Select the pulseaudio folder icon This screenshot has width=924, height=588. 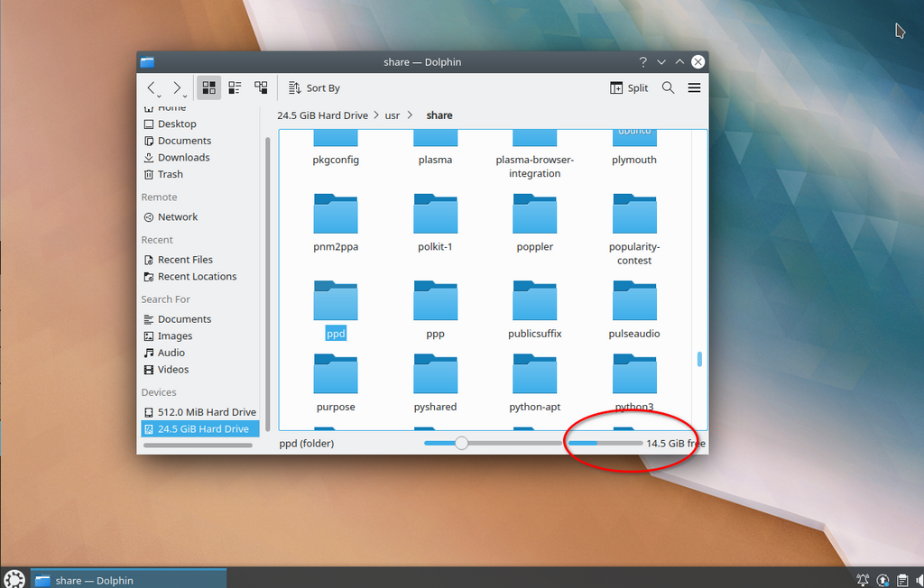[634, 300]
